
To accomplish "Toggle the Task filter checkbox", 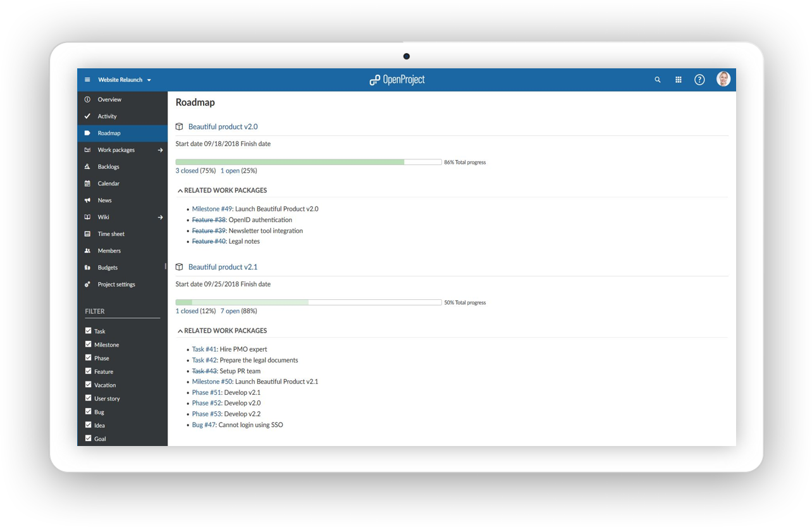I will click(x=89, y=331).
